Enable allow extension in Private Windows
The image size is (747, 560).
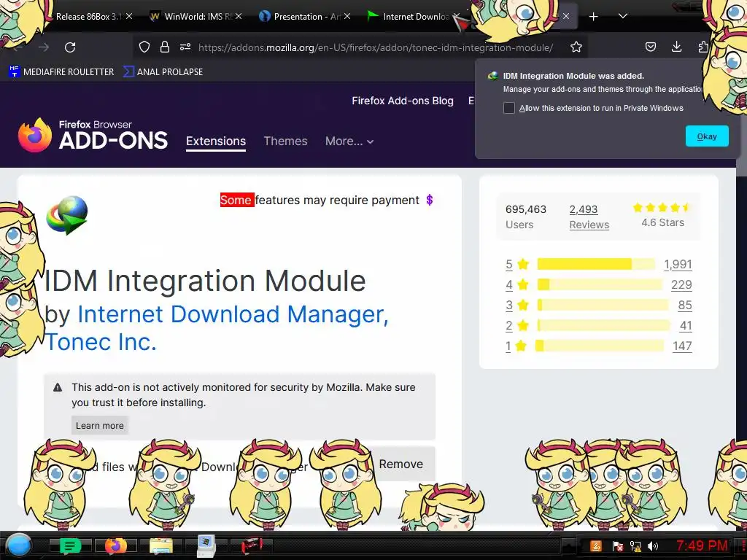(x=508, y=108)
